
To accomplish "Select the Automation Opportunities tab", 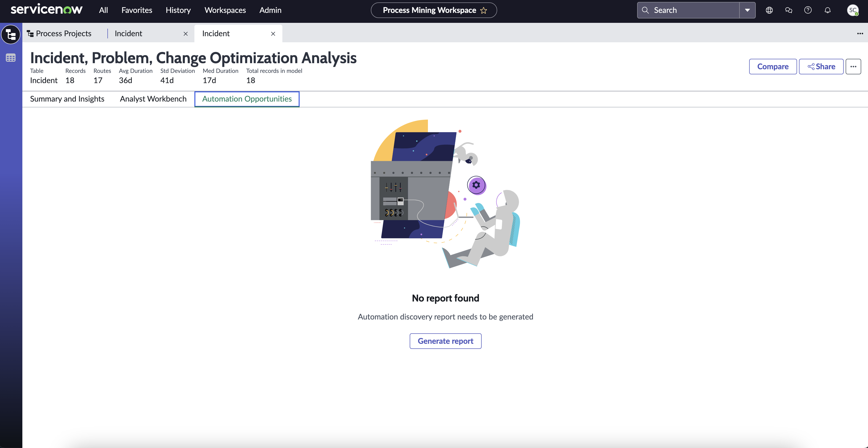I will pos(247,99).
